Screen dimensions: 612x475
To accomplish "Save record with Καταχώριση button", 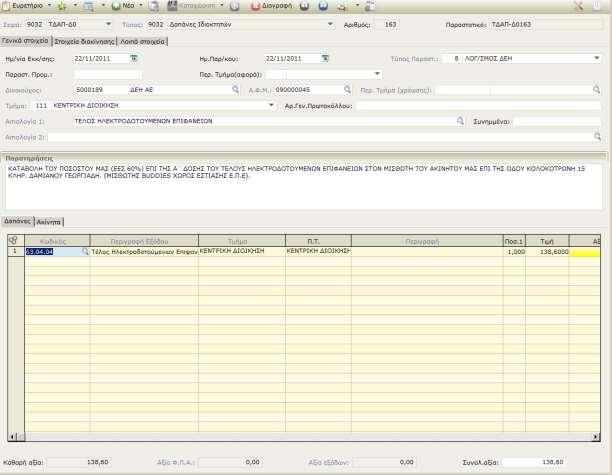I will (x=191, y=6).
